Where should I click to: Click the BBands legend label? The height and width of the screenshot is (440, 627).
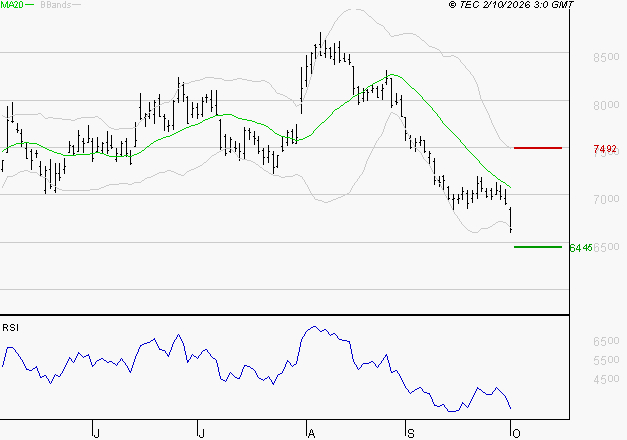tap(56, 5)
